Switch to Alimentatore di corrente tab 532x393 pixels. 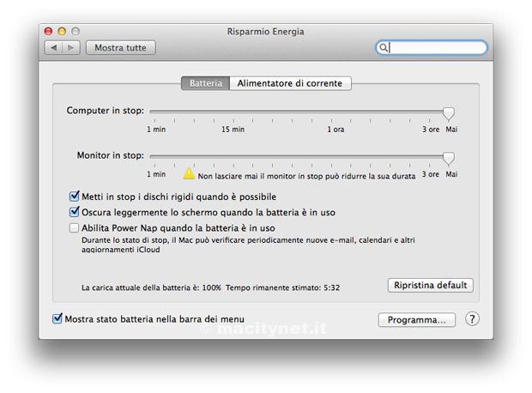tap(290, 83)
